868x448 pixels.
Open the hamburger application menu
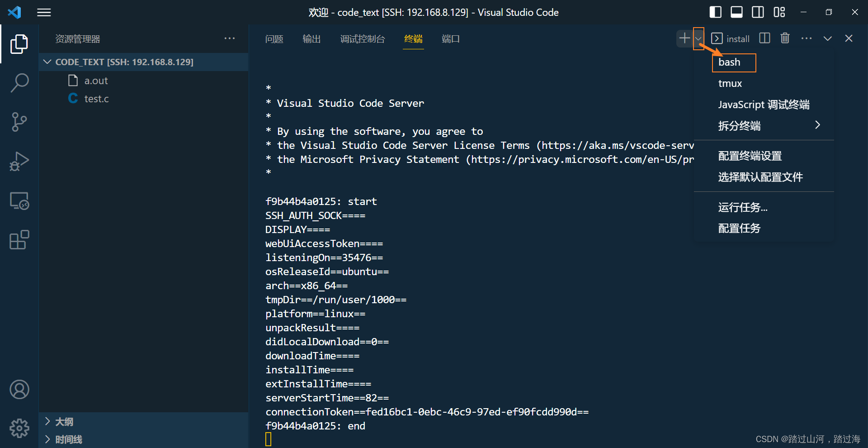click(44, 12)
